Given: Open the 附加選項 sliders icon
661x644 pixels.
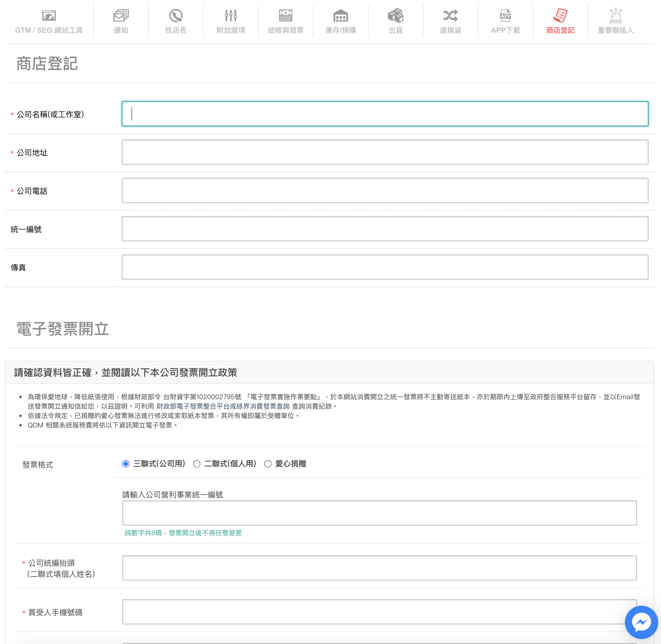Looking at the screenshot, I should [x=231, y=16].
